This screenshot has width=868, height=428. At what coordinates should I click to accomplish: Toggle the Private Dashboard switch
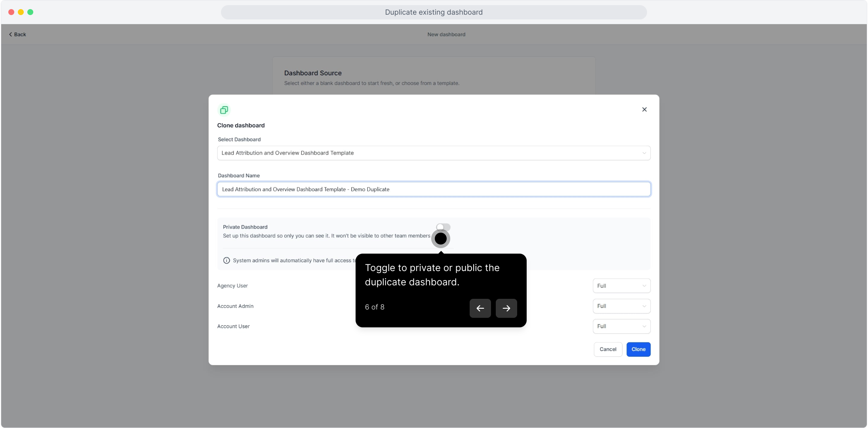click(443, 227)
